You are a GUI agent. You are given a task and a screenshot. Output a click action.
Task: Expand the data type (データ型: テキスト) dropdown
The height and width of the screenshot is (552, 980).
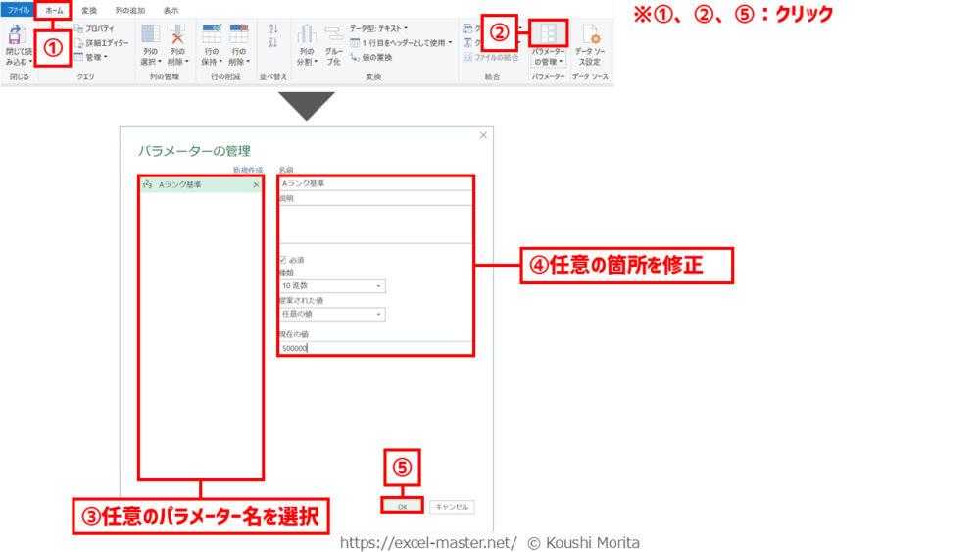click(379, 29)
